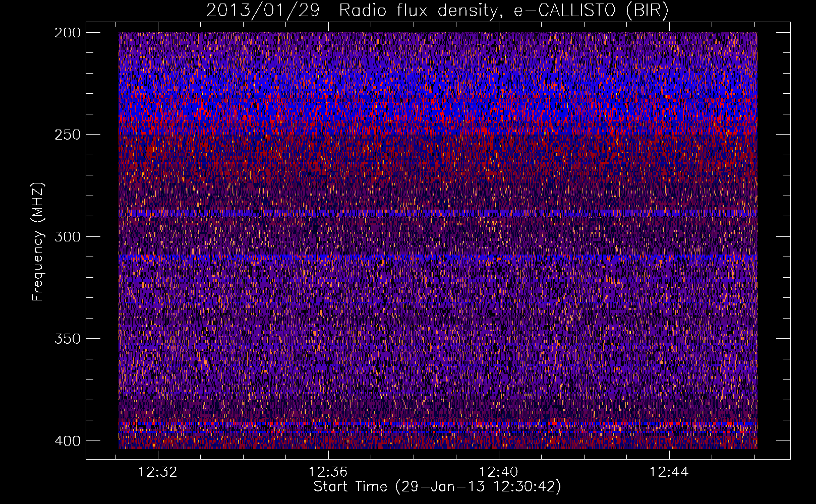816x504 pixels.
Task: Click the 12:32 time tick label
Action: pyautogui.click(x=158, y=472)
